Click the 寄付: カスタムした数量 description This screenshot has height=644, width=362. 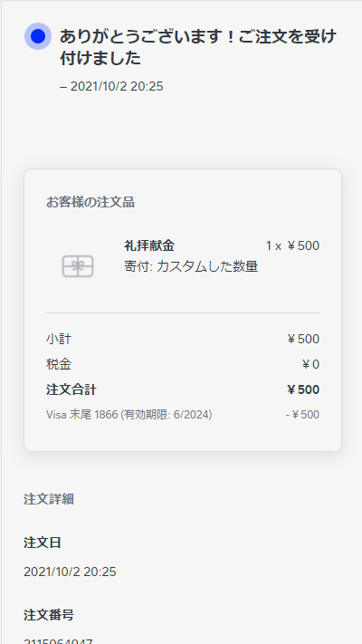tap(191, 266)
